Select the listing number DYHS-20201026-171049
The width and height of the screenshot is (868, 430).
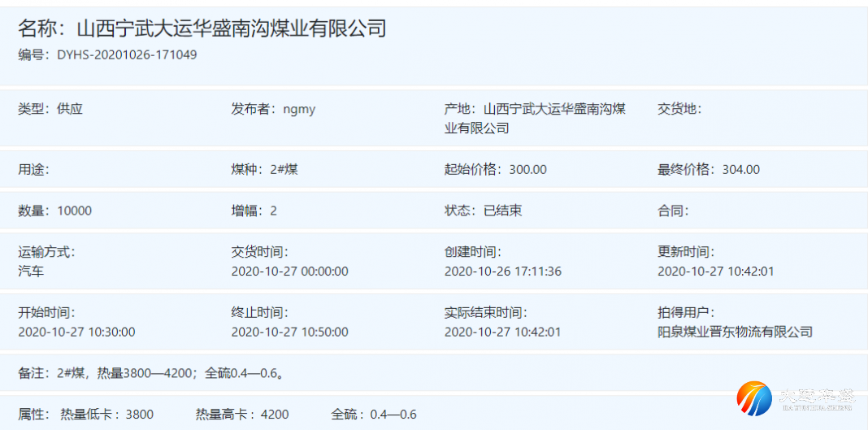[126, 55]
